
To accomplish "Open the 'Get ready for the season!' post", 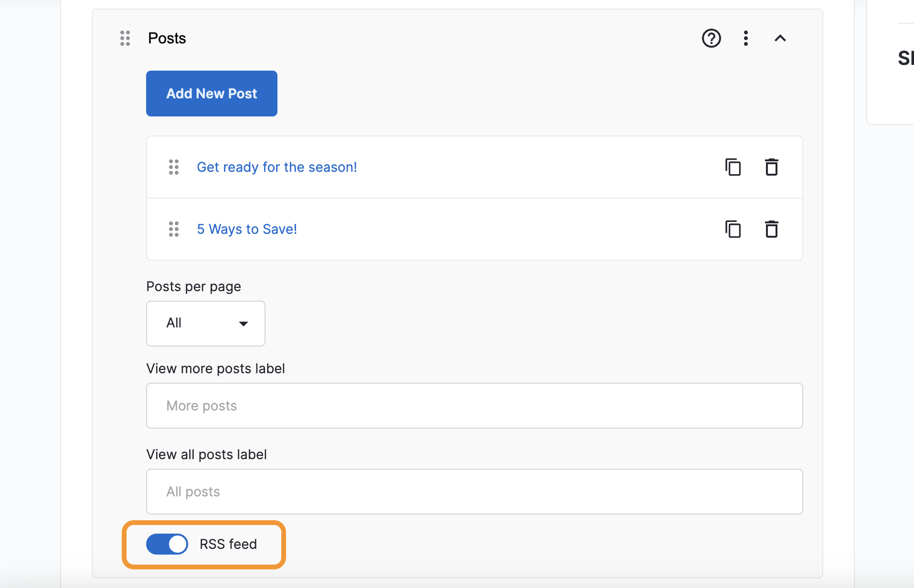I will coord(276,167).
